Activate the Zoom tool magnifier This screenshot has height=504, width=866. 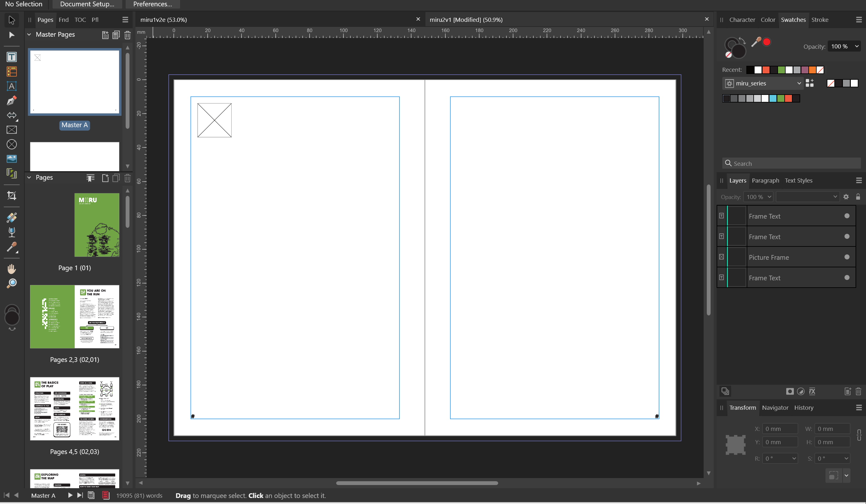(x=12, y=283)
